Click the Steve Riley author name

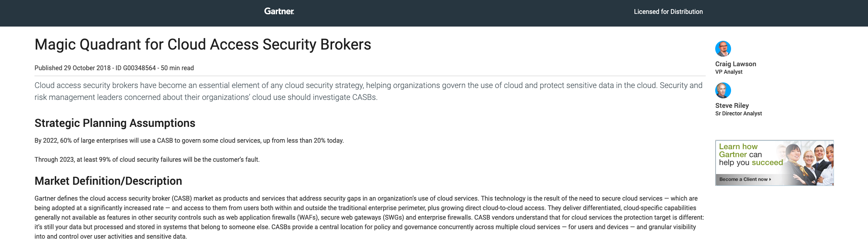pos(732,105)
